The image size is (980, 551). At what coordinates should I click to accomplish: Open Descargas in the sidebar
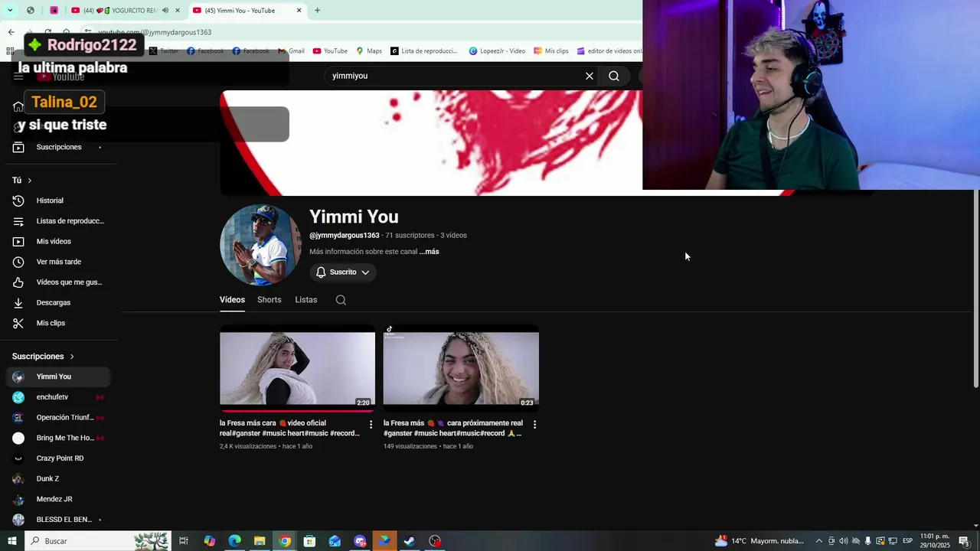click(x=57, y=302)
